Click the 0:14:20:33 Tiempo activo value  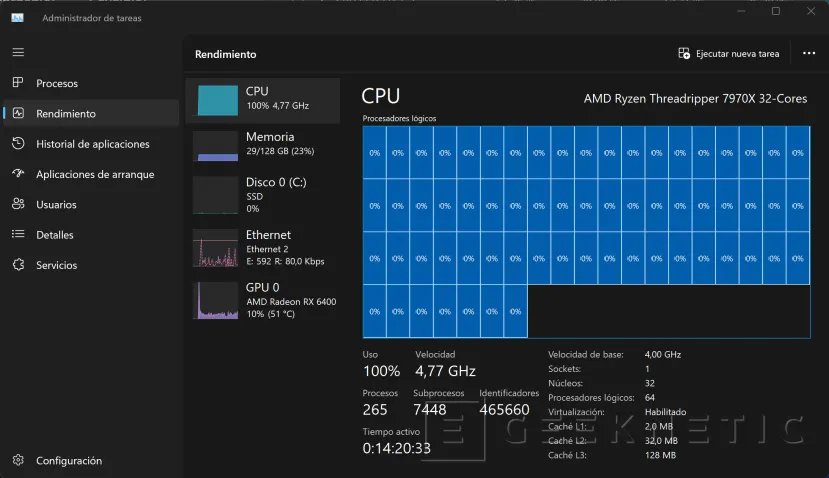coord(397,448)
